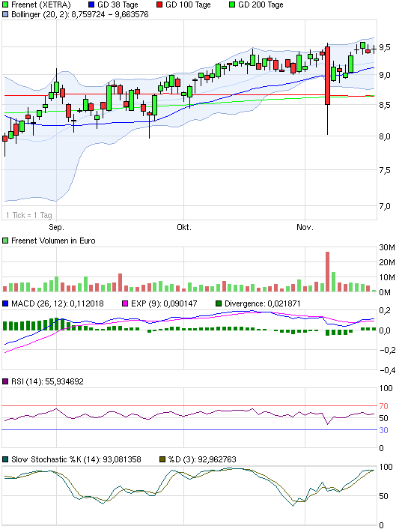408x532 pixels.
Task: Click the 'Freenet (XETRA)' legend text
Action: (x=41, y=4)
